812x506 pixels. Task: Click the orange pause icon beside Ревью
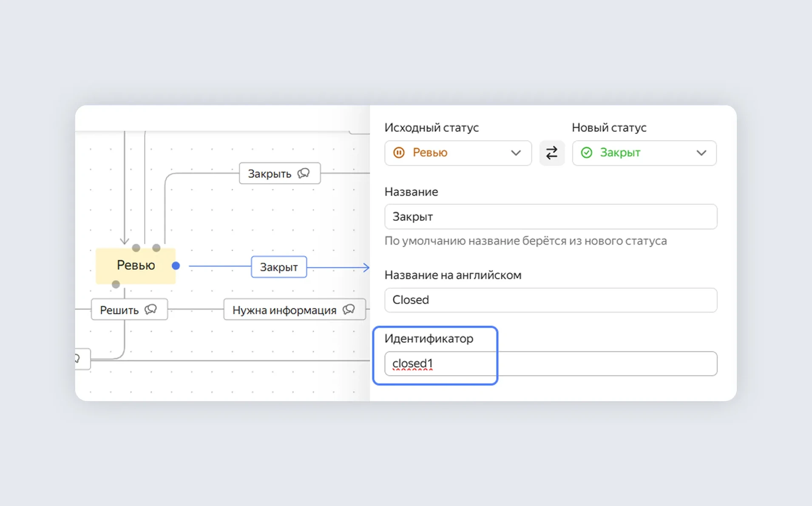click(x=399, y=153)
